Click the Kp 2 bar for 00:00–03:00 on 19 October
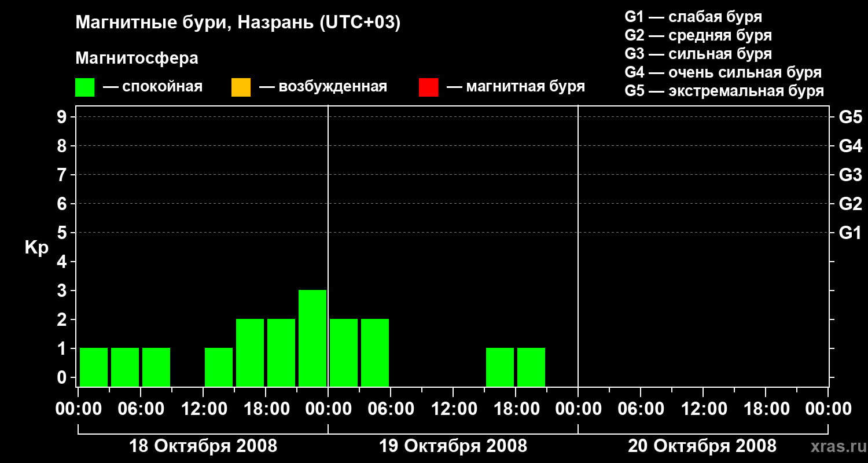868x463 pixels. pos(344,352)
